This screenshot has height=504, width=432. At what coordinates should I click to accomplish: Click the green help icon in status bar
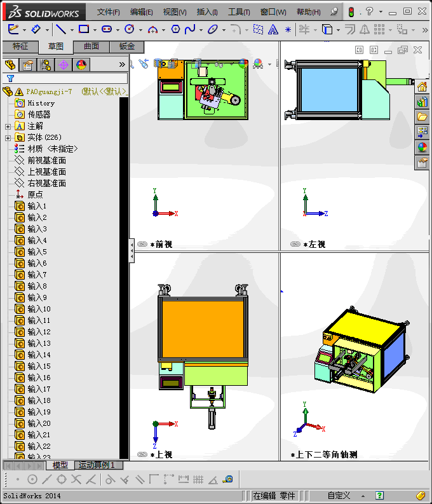coord(379,496)
